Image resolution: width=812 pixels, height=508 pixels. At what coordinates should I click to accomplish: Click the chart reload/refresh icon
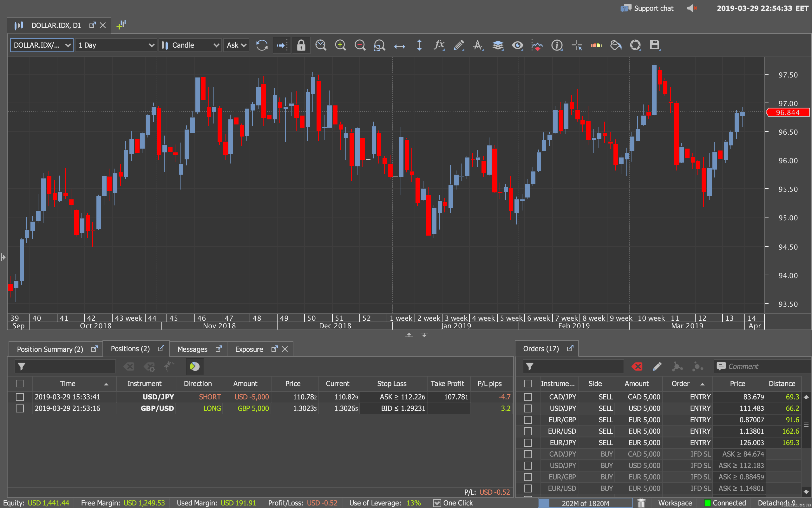262,45
